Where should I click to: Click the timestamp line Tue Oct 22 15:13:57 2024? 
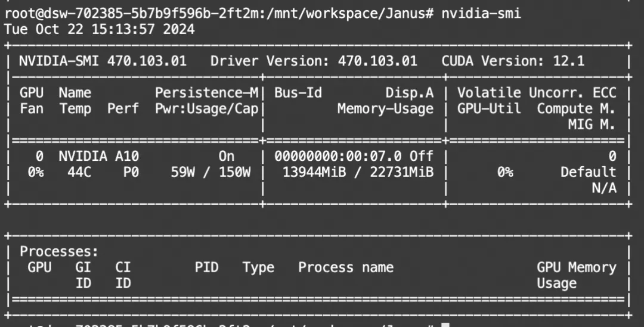99,29
